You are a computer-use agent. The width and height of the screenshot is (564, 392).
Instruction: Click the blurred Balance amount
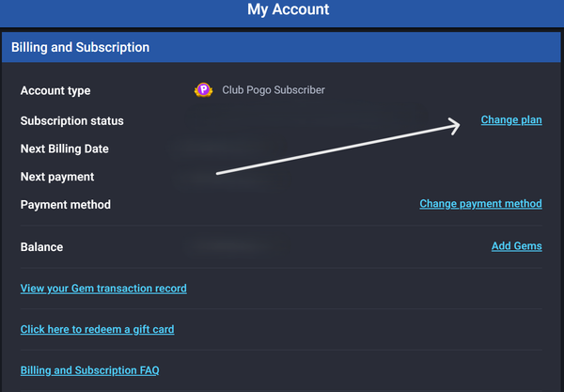click(x=226, y=246)
